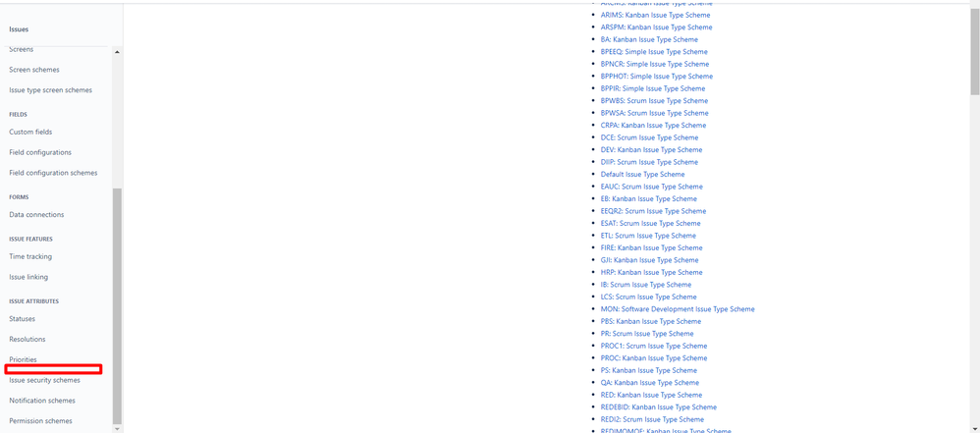Open BPWBS: Scrum Issue Type Scheme
The height and width of the screenshot is (433, 980).
654,100
